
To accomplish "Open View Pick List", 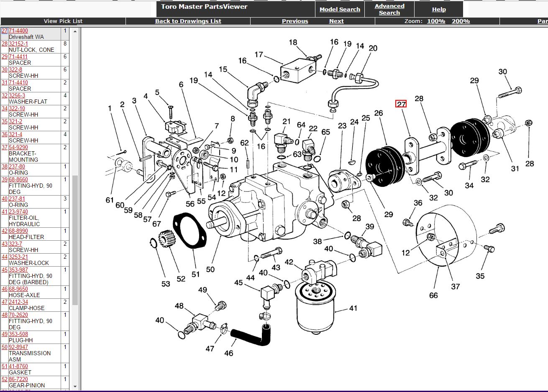I will pyautogui.click(x=63, y=21).
